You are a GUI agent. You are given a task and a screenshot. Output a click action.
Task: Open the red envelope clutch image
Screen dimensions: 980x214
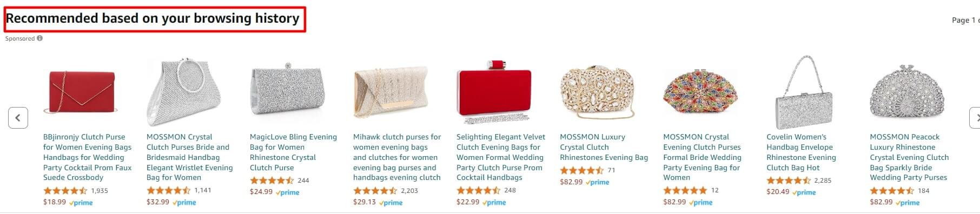point(82,92)
